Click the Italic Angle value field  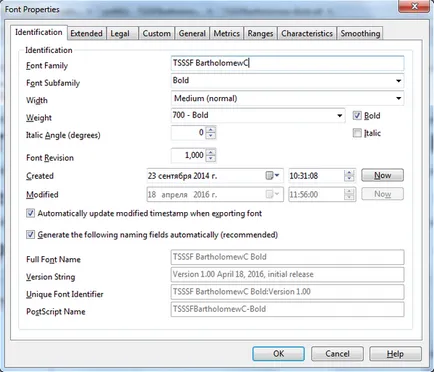189,133
